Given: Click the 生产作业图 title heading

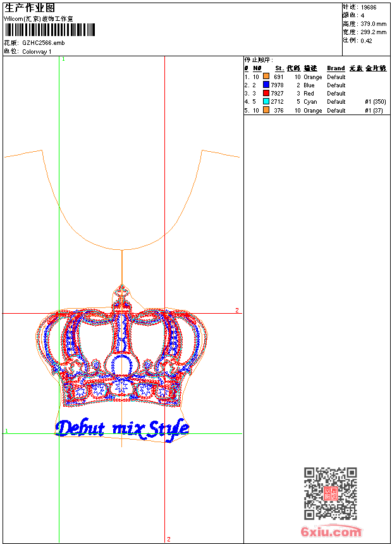Looking at the screenshot, I should point(30,8).
